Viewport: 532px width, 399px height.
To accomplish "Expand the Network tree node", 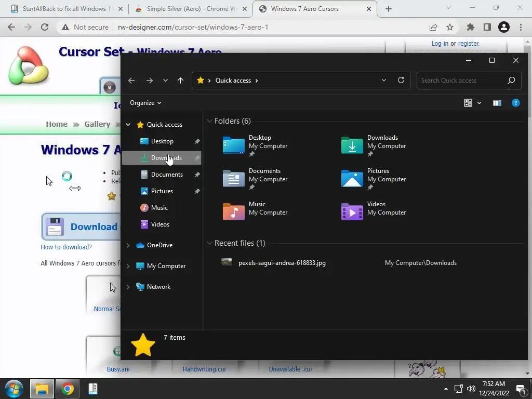I will click(128, 287).
